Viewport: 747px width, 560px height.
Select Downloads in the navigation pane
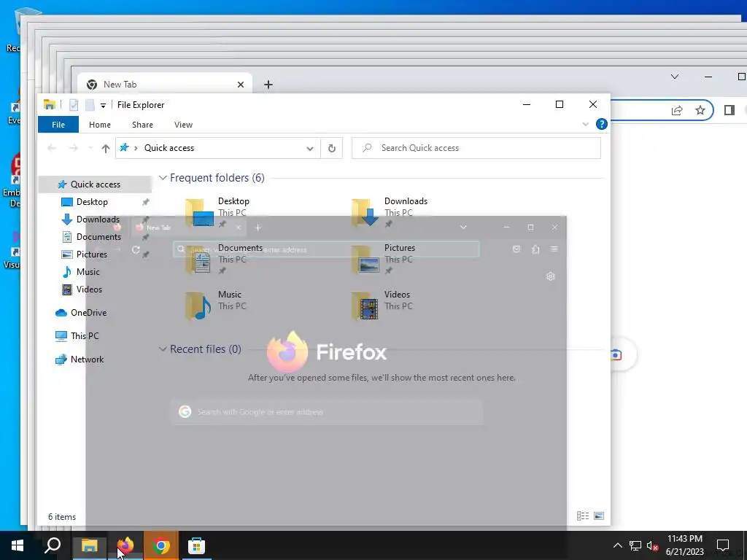(98, 219)
